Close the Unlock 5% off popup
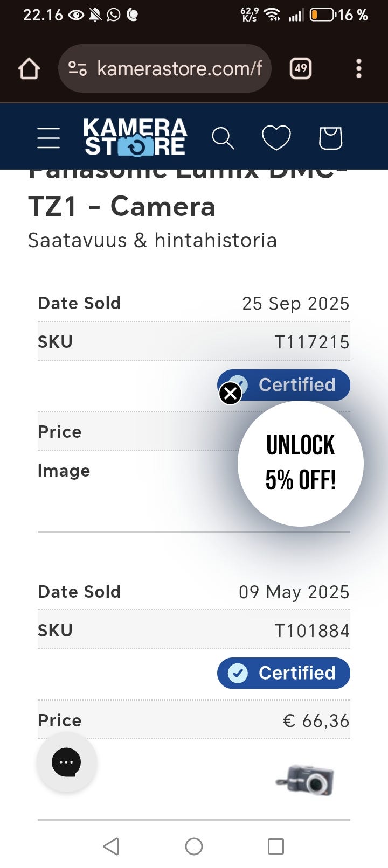388x868 pixels. click(231, 394)
